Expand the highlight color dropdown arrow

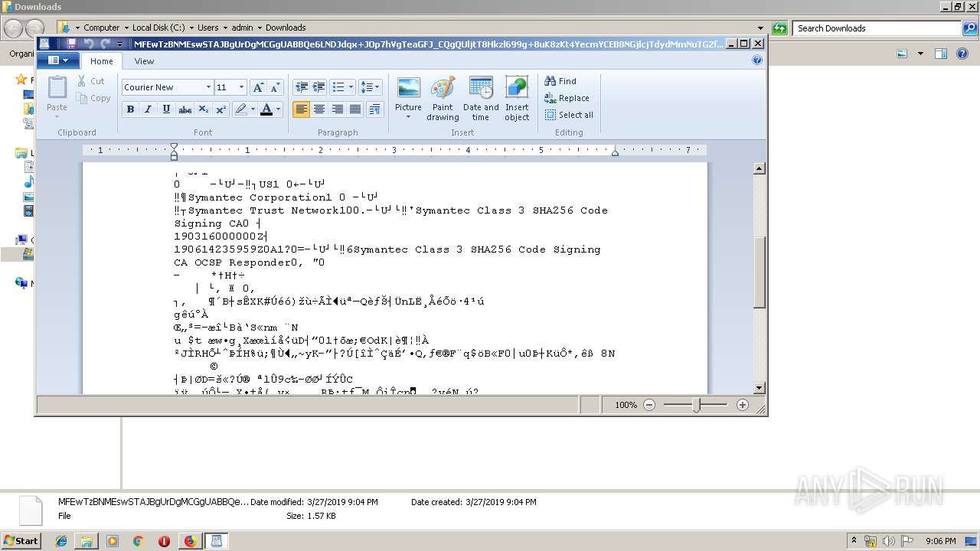pos(253,109)
